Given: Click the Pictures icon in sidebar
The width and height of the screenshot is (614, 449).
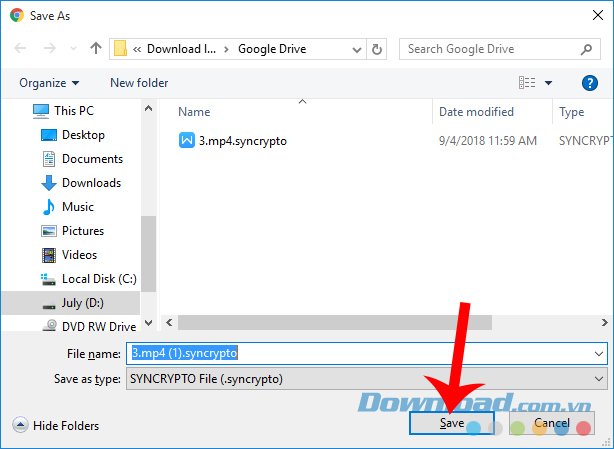Looking at the screenshot, I should coord(49,231).
